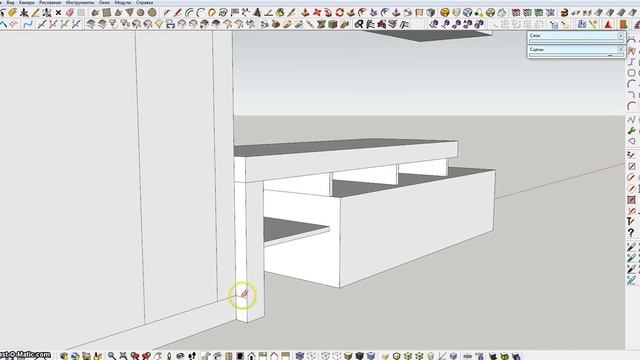Select the protractor angle tool
640x360 pixels.
pos(269,13)
